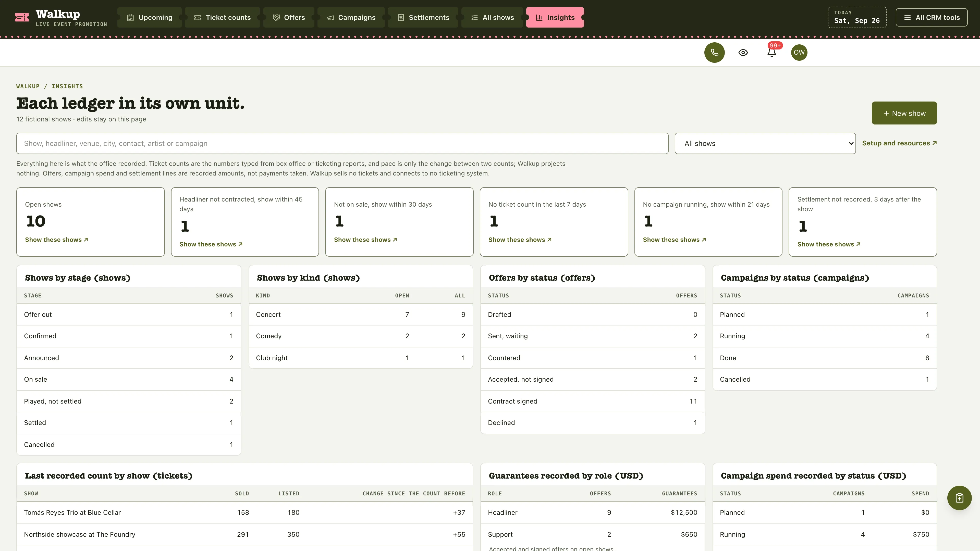The image size is (980, 551).
Task: Click the Drafted offers row
Action: point(593,315)
